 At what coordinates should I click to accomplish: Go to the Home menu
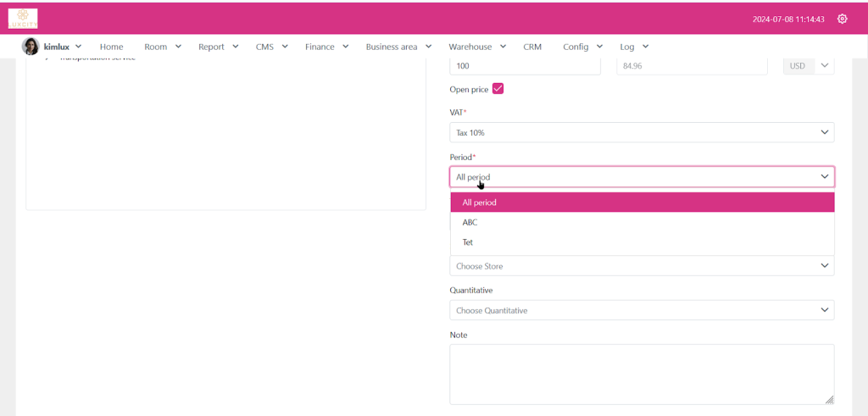(x=111, y=47)
